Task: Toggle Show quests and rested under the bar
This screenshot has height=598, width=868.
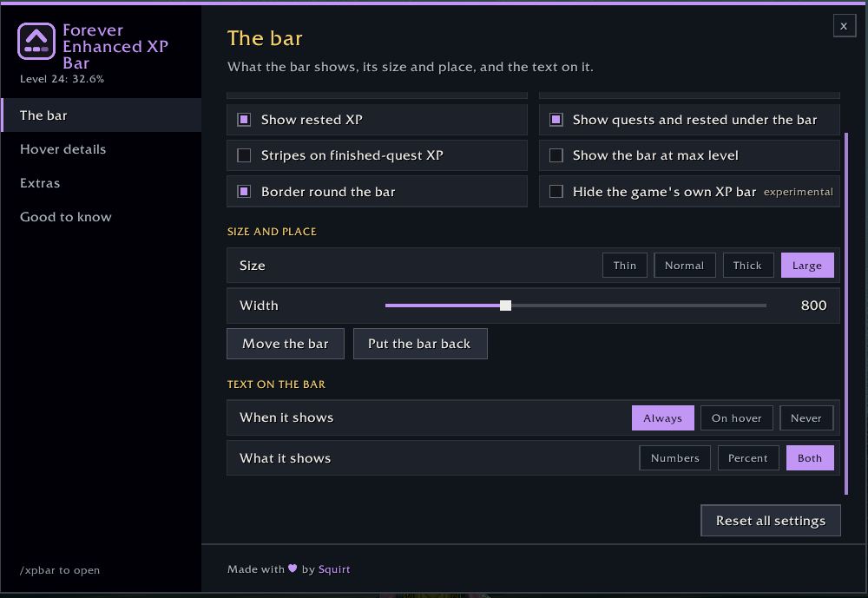Action: (556, 120)
